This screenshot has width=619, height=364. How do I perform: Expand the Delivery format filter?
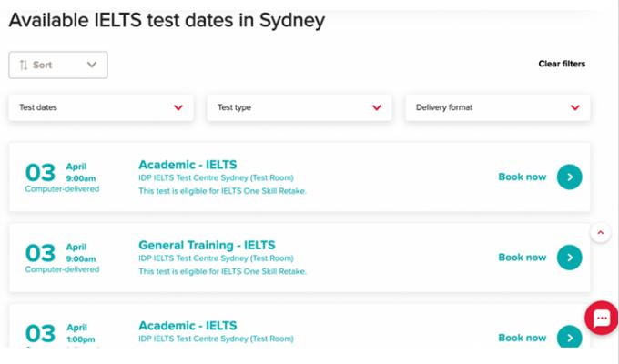click(498, 107)
